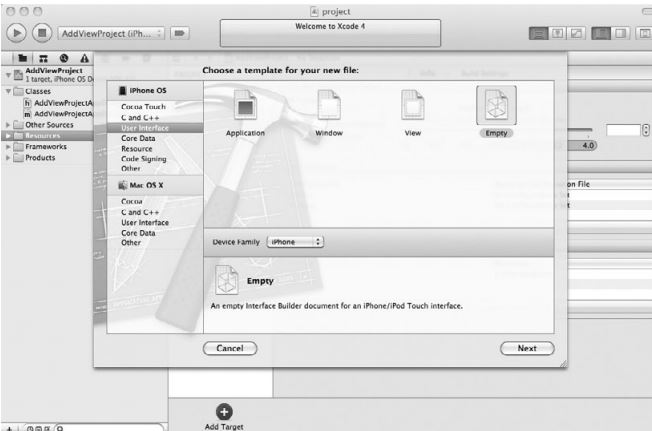
Task: Open the Organizer window icon
Action: 645,33
